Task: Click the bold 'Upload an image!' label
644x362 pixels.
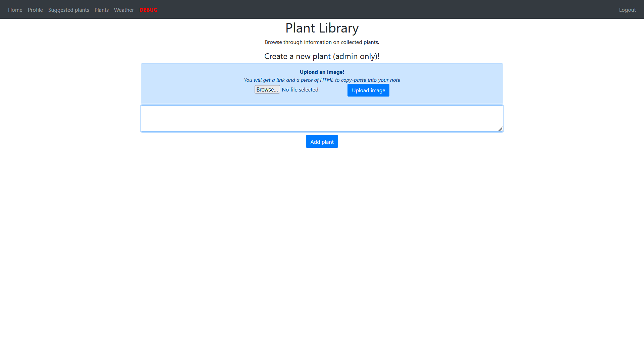Action: [322, 72]
